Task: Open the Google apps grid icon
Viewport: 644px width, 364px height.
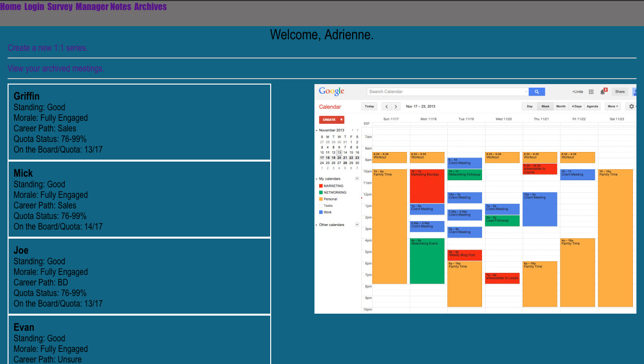Action: (x=591, y=92)
